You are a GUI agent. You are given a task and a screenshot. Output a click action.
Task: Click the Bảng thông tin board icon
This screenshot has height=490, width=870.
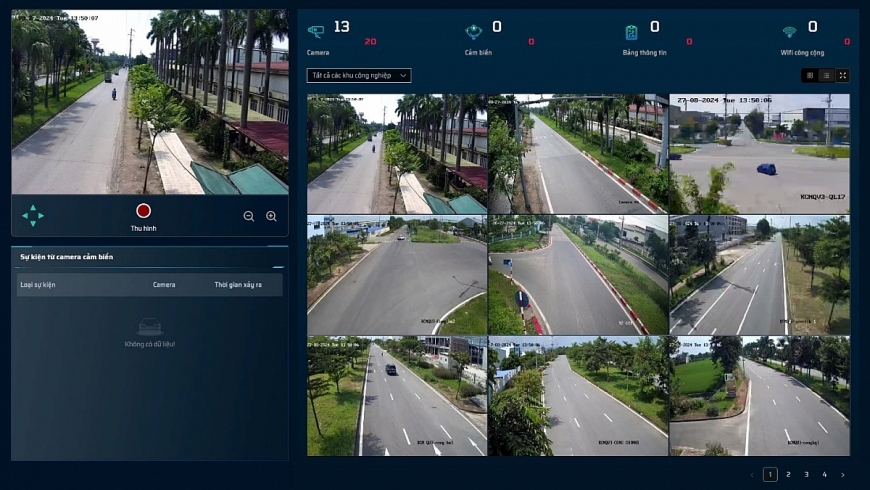(631, 32)
